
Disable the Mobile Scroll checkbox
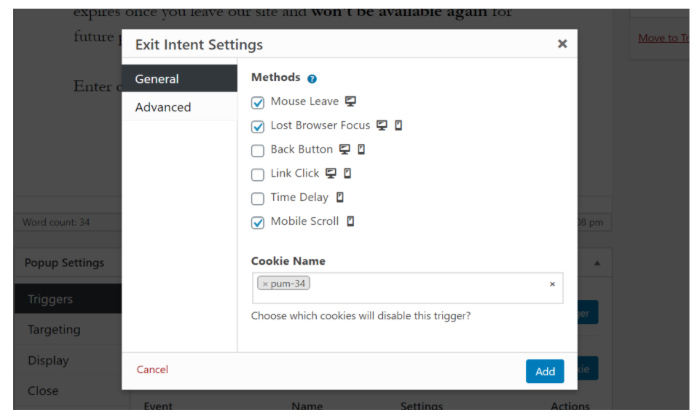258,222
